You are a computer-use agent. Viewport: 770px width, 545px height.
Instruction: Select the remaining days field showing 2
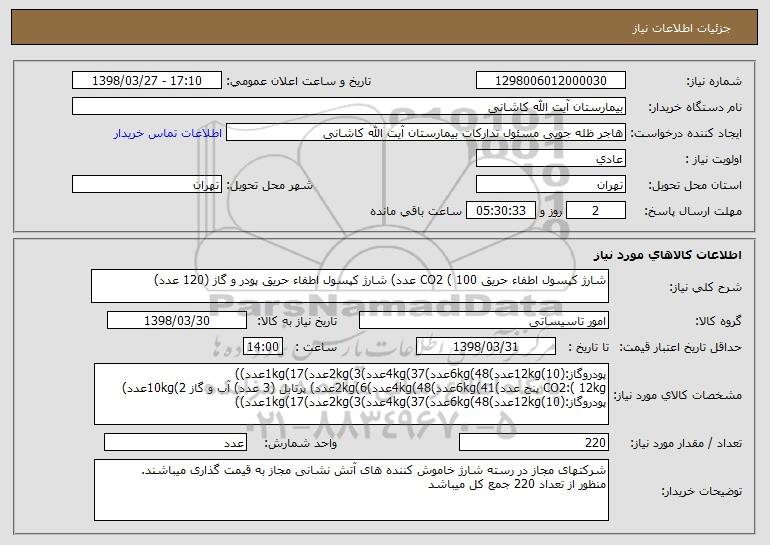pyautogui.click(x=596, y=211)
